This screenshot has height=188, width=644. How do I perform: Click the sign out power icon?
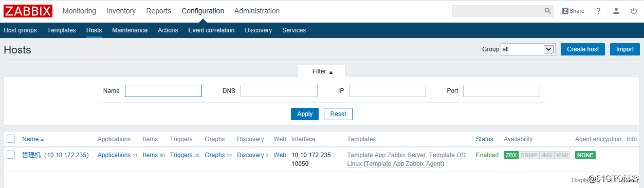[x=634, y=11]
